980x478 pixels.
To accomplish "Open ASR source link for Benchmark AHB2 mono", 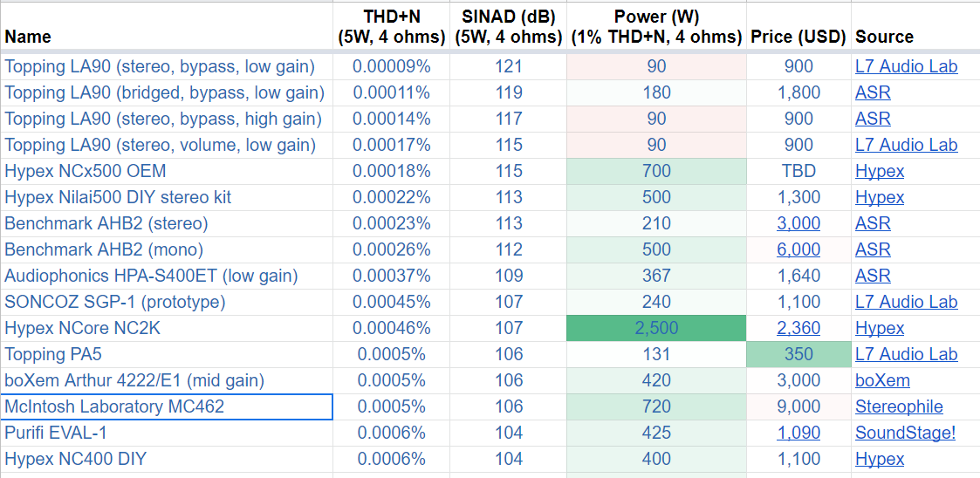I will click(x=873, y=250).
